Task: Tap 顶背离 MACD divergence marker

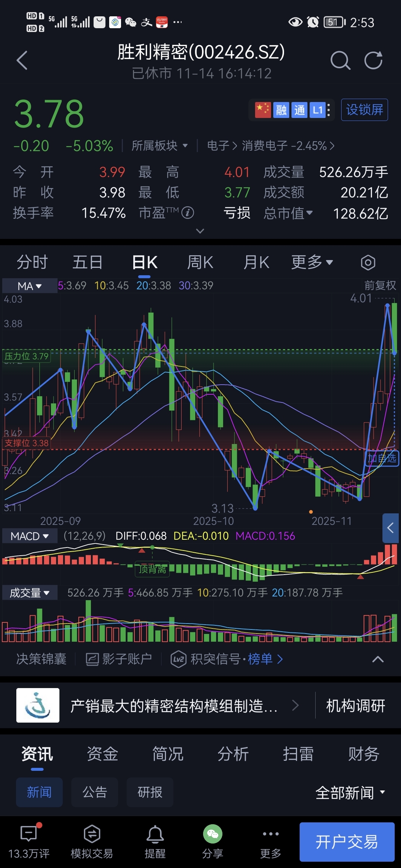Action: click(x=152, y=569)
